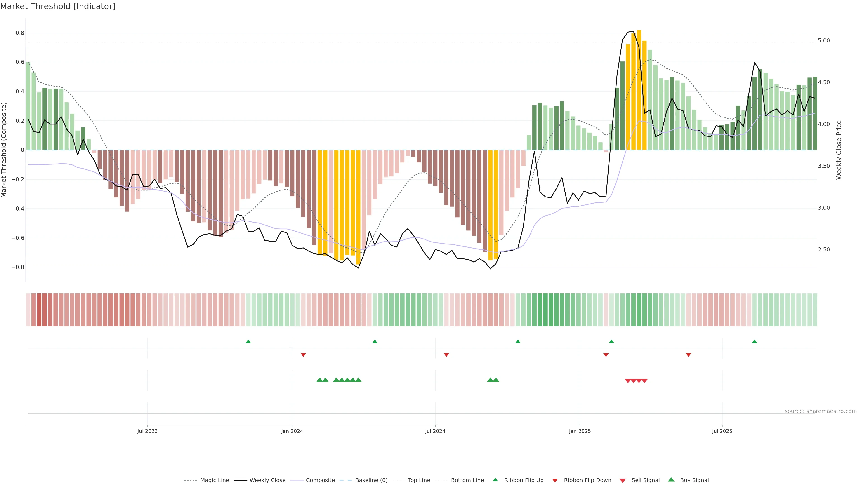Click the Buy Signal legend triangle

[671, 480]
